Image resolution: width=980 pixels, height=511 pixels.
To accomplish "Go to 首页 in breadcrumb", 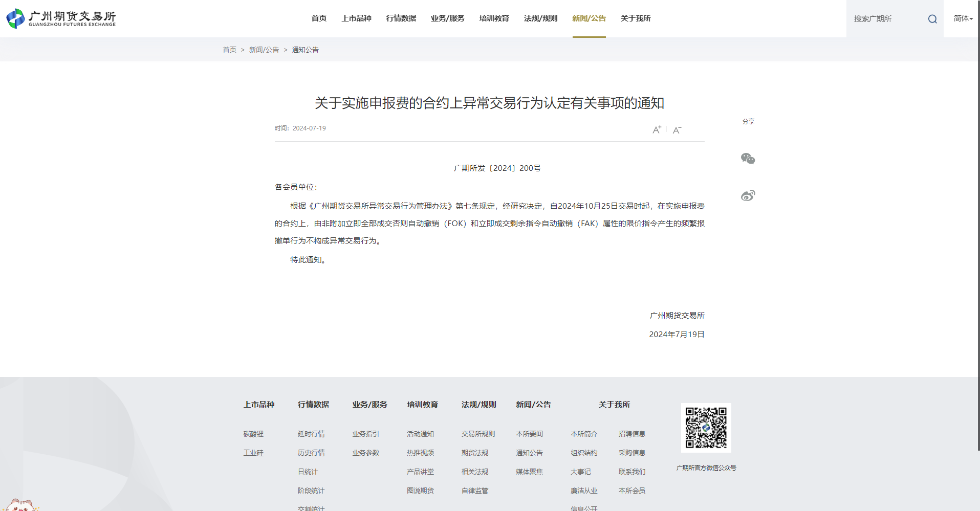I will (230, 50).
